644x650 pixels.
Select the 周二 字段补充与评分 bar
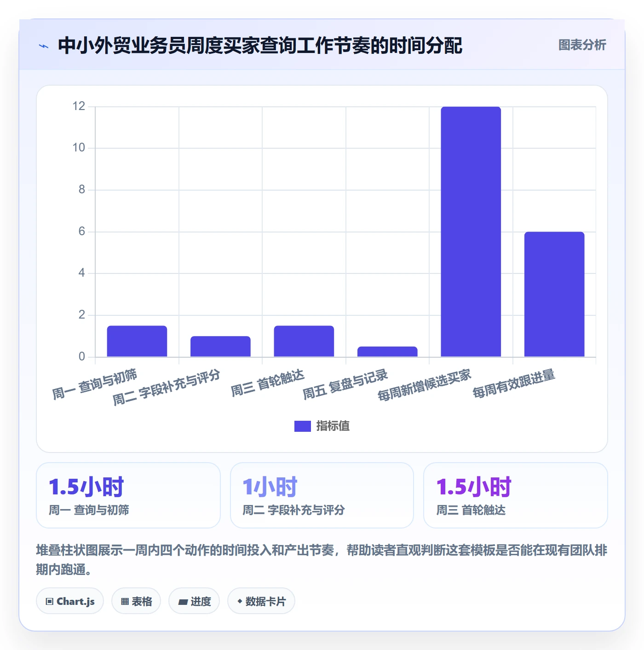pyautogui.click(x=220, y=346)
